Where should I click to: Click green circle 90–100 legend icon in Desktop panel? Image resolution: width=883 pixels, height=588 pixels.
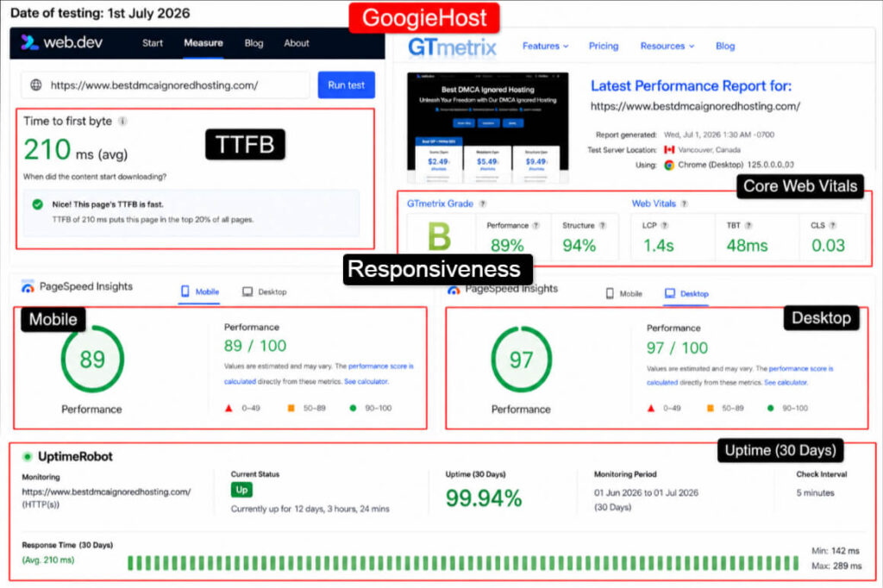[770, 409]
